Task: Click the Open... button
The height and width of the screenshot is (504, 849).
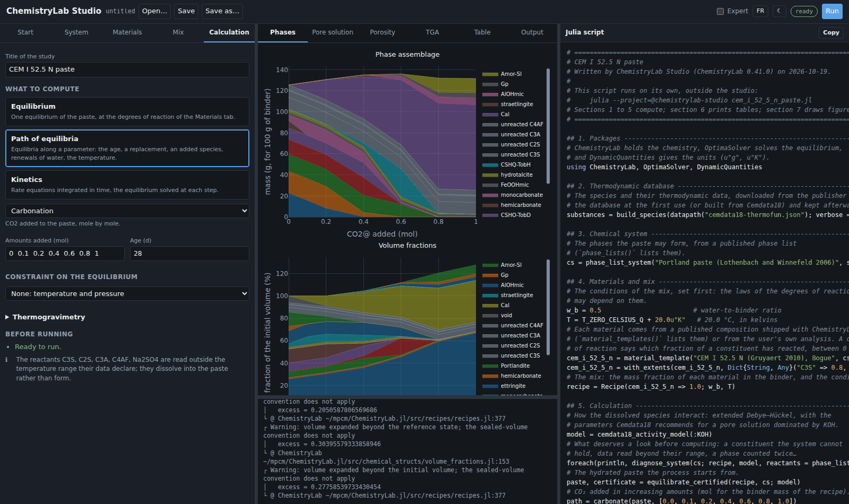Action: point(155,11)
